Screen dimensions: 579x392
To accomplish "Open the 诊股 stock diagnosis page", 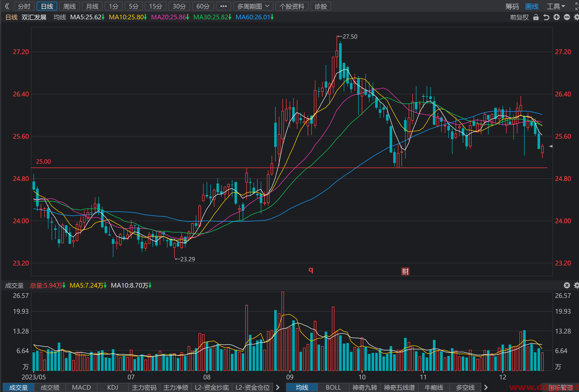I will pos(321,6).
